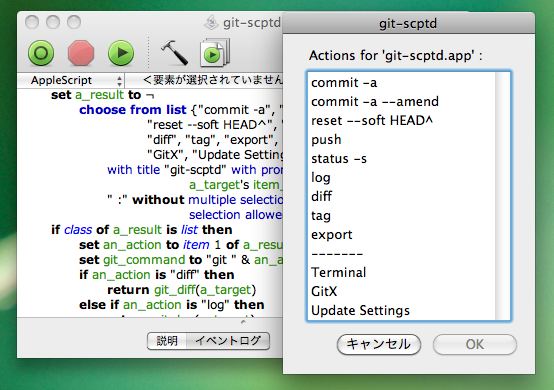Select 'log' in the actions list
Image resolution: width=554 pixels, height=390 pixels.
point(401,178)
